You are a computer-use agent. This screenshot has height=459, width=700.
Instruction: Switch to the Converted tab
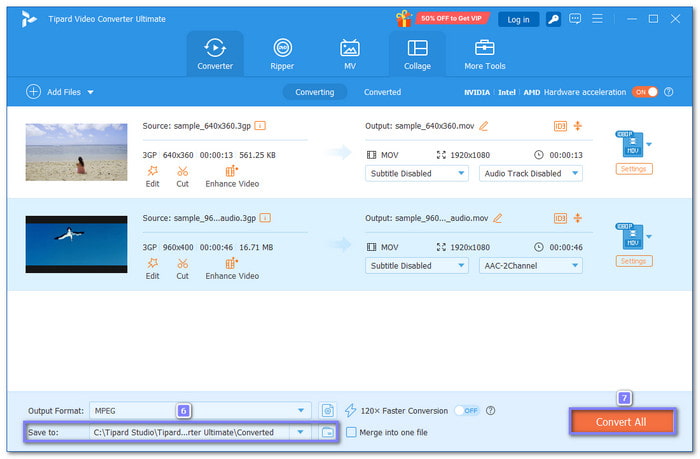(382, 92)
